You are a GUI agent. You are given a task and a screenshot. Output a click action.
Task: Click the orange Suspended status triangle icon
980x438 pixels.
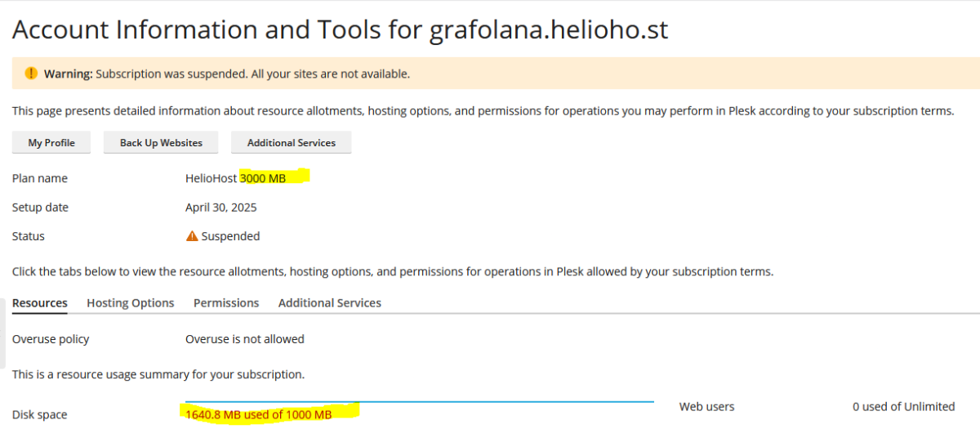[192, 236]
